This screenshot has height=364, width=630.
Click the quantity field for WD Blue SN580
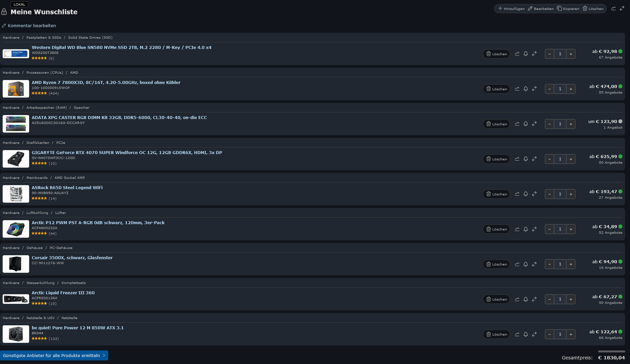[560, 54]
